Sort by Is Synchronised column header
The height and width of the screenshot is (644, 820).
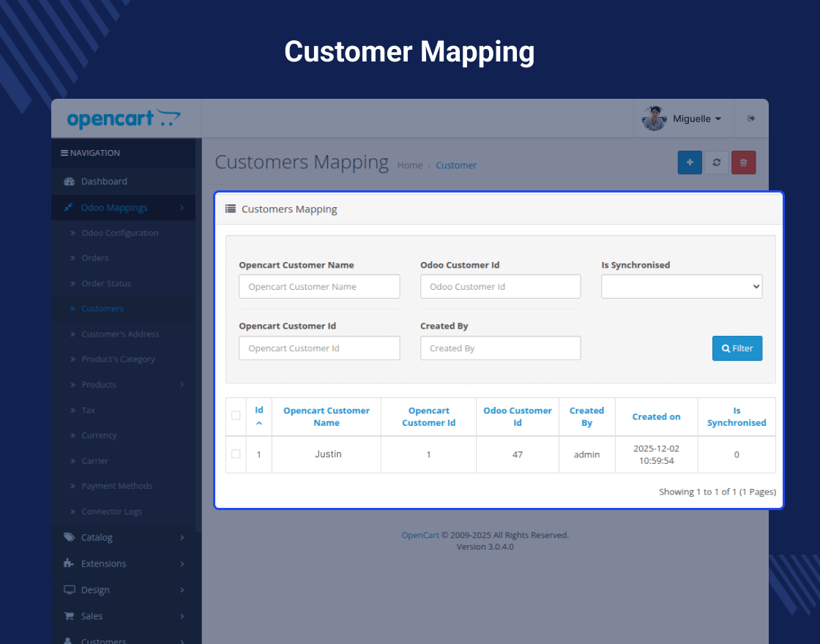point(737,416)
